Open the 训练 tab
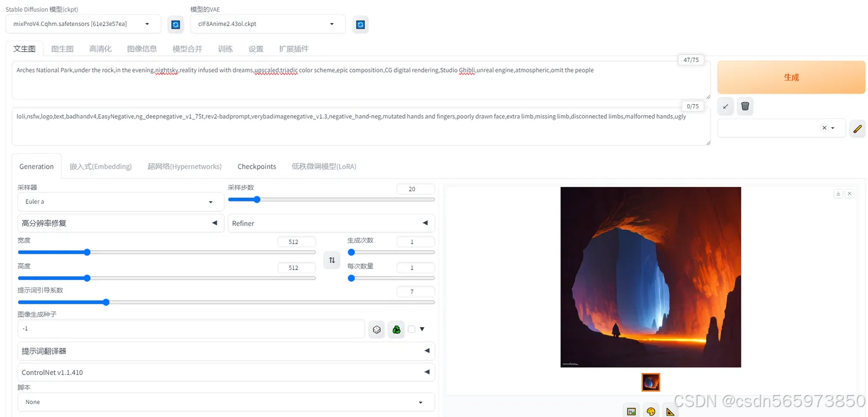The width and height of the screenshot is (868, 417). click(x=225, y=49)
